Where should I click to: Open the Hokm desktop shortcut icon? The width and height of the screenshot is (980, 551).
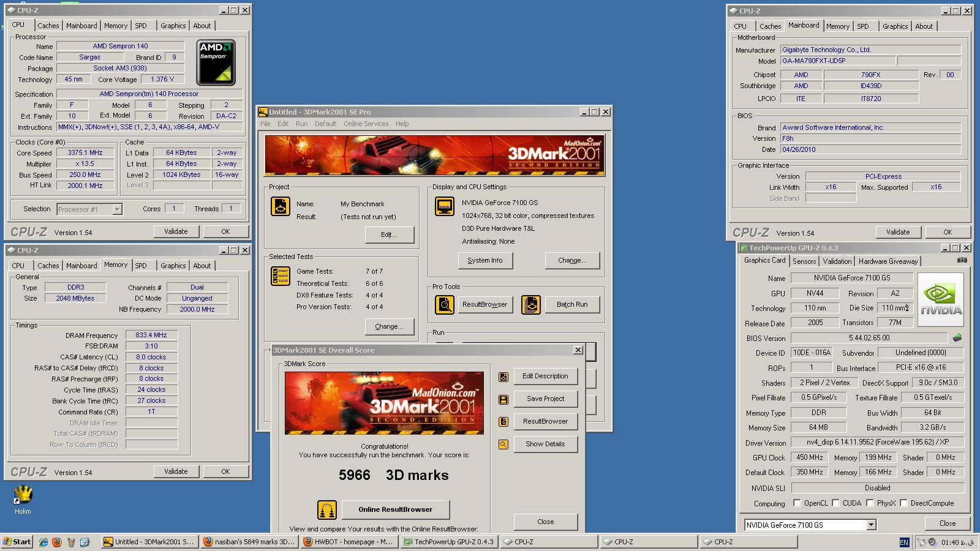point(23,495)
